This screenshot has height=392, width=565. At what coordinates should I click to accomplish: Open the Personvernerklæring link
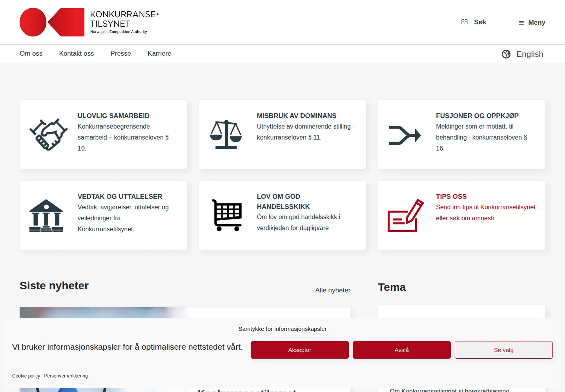click(x=66, y=376)
